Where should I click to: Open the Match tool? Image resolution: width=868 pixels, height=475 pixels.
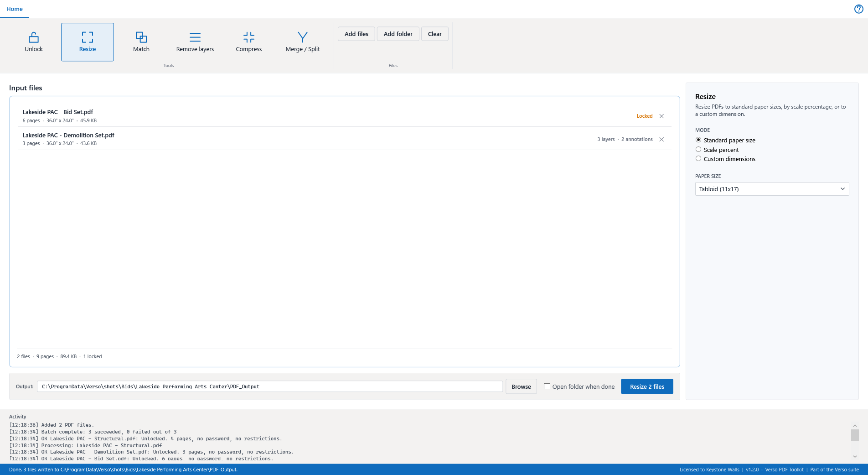[141, 42]
